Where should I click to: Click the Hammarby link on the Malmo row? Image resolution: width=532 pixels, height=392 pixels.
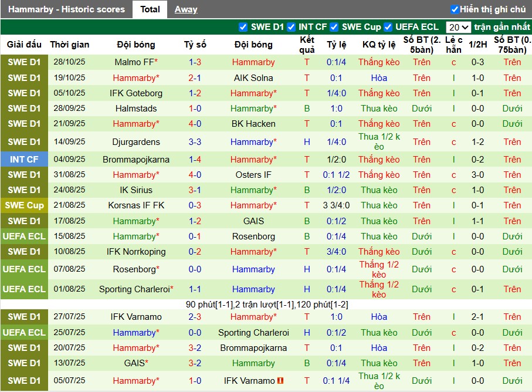coord(253,62)
